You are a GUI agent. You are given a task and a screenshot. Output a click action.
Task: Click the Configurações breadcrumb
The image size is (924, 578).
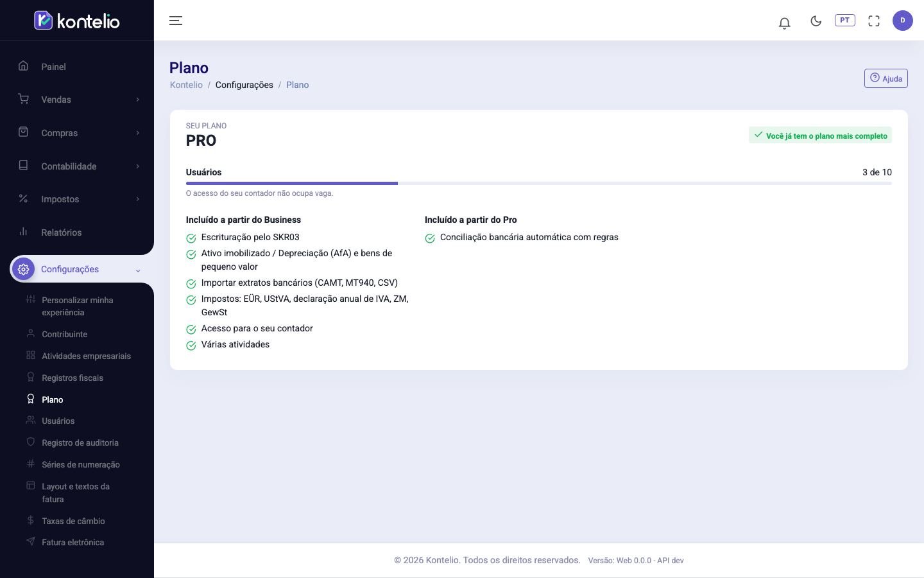tap(244, 85)
